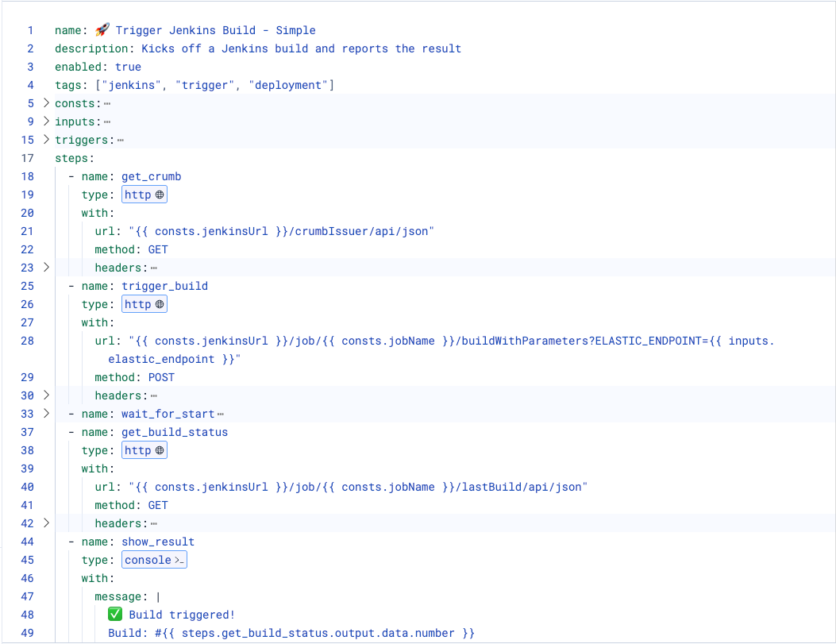Select line number 17 in the gutter

coord(27,158)
